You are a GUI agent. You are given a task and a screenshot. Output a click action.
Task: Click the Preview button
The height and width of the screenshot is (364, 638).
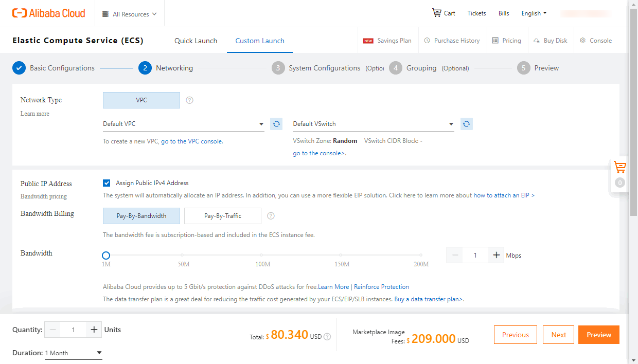click(598, 334)
